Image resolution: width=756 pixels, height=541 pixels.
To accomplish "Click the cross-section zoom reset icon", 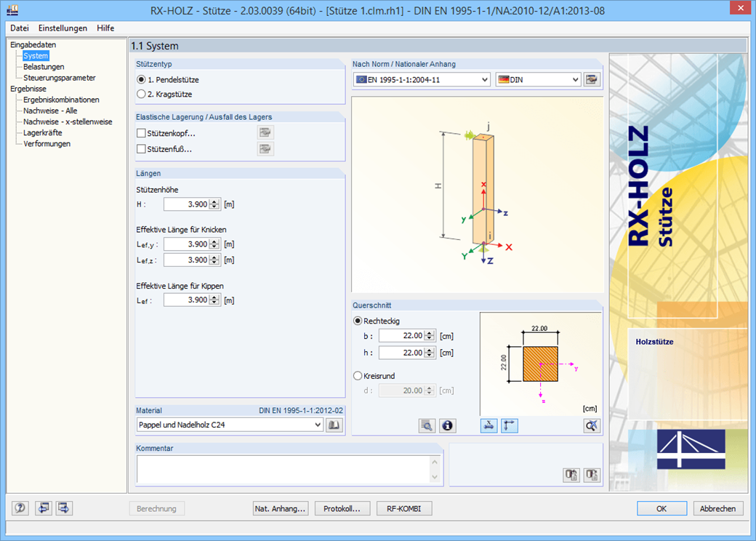I will 592,426.
